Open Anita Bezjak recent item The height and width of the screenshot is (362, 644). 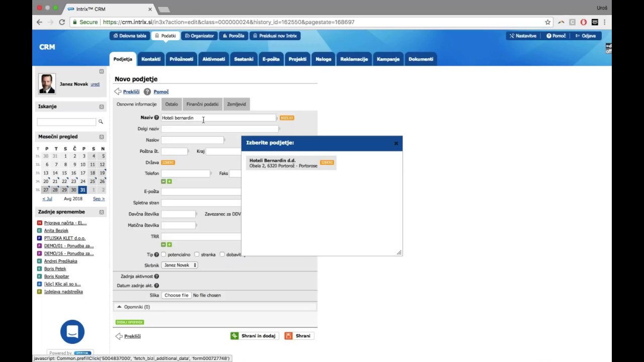[x=56, y=231]
